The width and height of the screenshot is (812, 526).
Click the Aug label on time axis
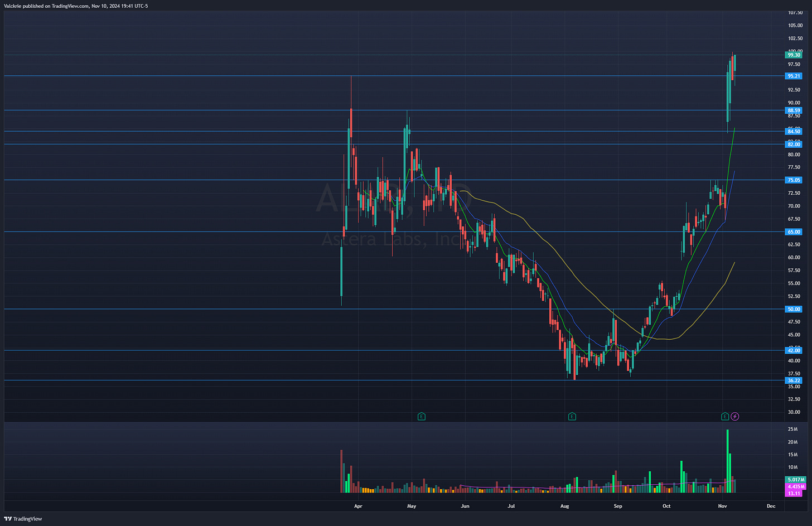pos(564,506)
